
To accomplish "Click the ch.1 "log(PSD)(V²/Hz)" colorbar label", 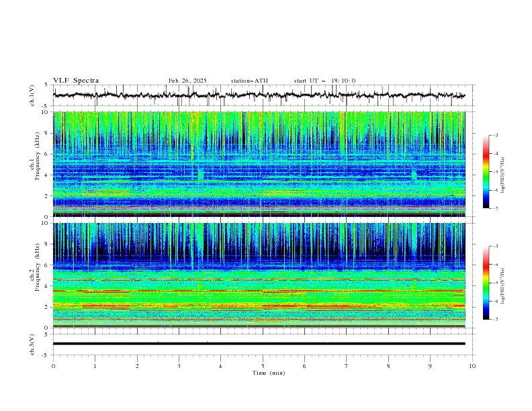I will point(502,175).
